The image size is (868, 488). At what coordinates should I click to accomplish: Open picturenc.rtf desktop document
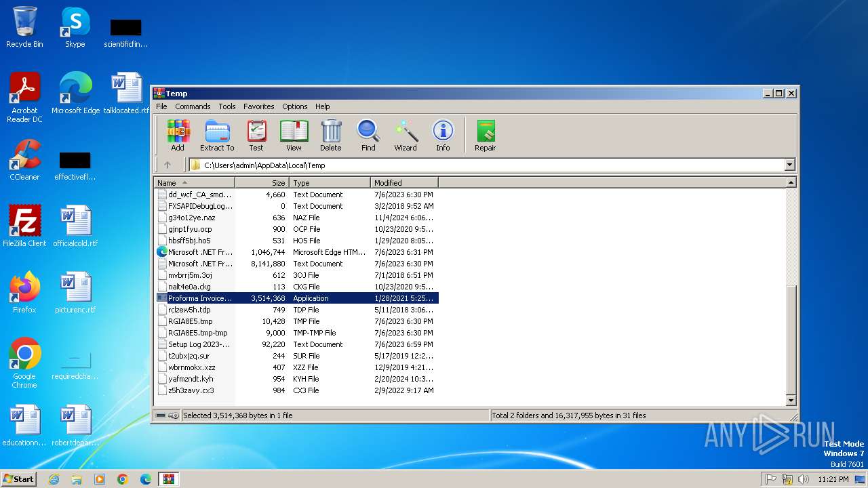tap(75, 293)
